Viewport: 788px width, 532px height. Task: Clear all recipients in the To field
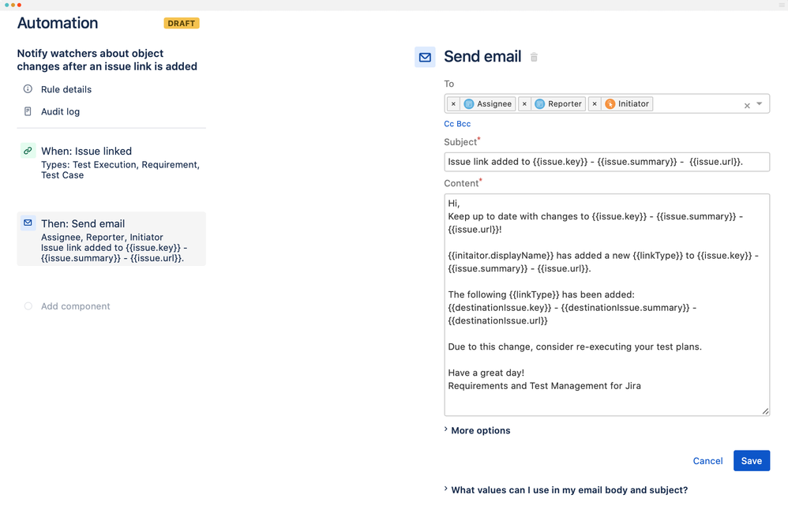pos(747,105)
